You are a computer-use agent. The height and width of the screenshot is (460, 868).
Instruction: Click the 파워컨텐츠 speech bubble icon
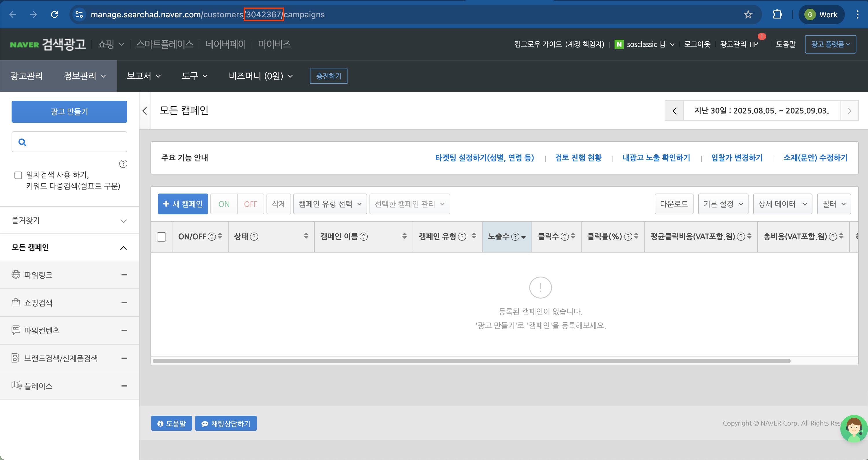click(x=16, y=330)
